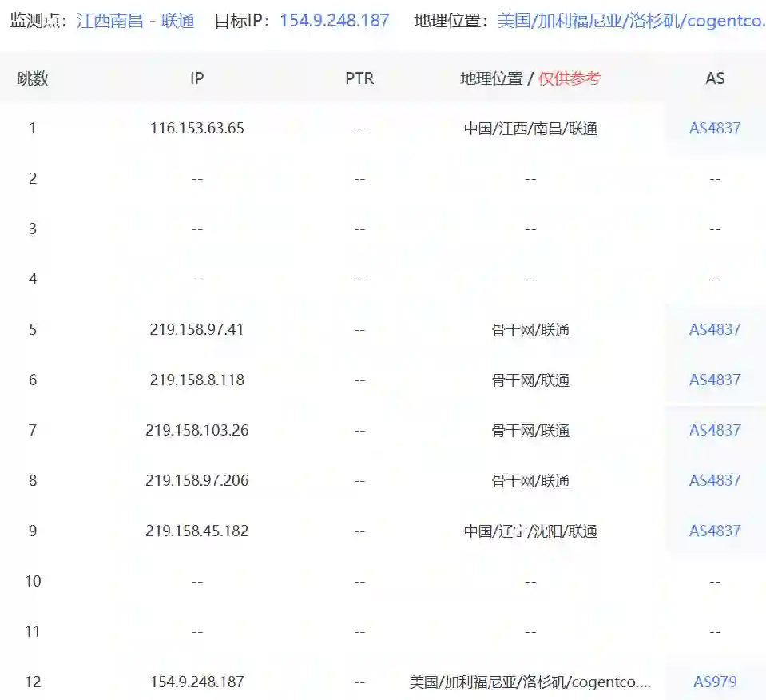Click the target IP 154.9.248.187 link
Image resolution: width=766 pixels, height=700 pixels.
(334, 21)
